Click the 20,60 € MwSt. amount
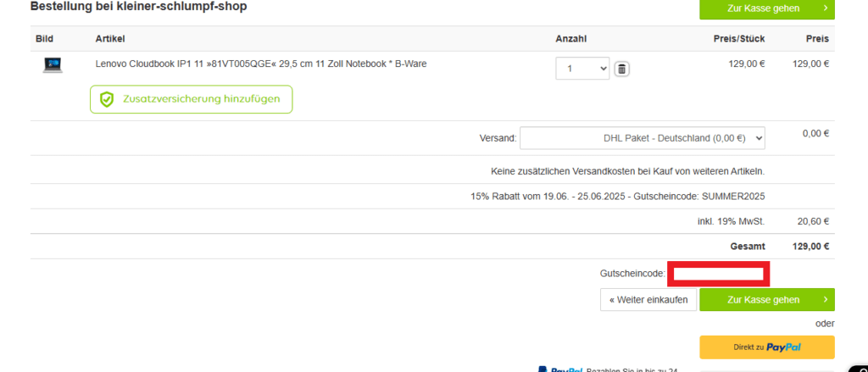Screen dimensions: 868x372 [x=813, y=221]
